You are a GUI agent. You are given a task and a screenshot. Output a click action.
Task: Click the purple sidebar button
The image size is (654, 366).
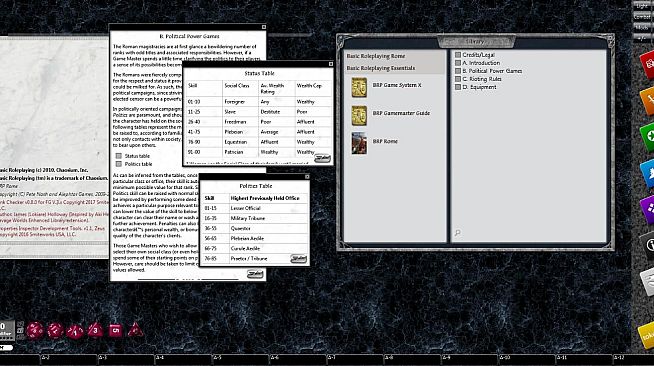coord(648,209)
